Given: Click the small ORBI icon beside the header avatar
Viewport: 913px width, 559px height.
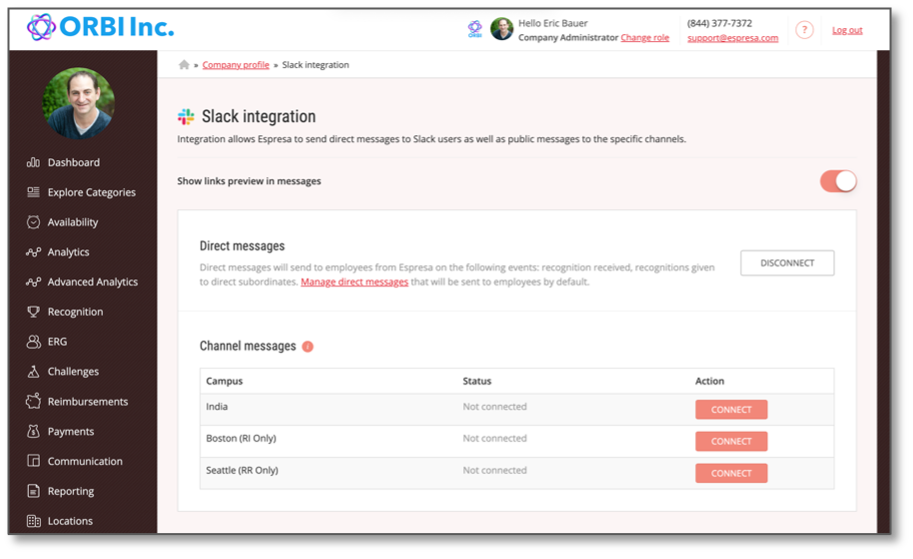Looking at the screenshot, I should click(x=475, y=29).
